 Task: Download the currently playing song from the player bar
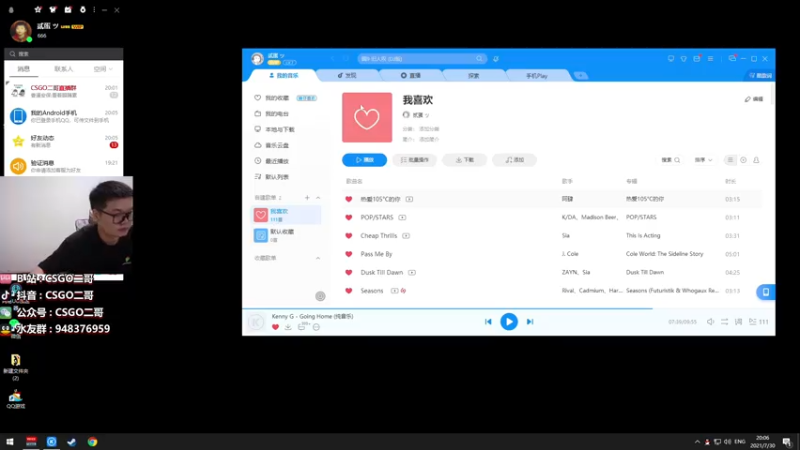(x=288, y=327)
